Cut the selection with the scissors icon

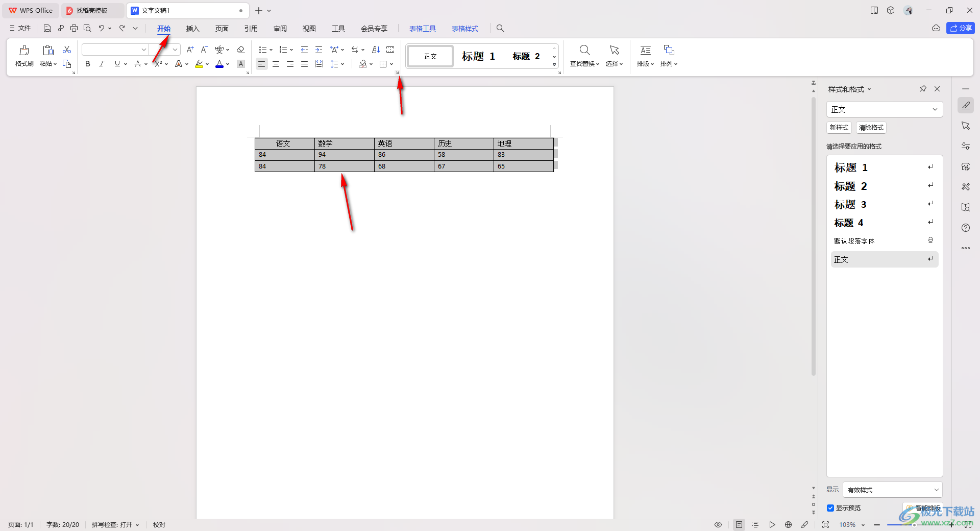click(67, 50)
